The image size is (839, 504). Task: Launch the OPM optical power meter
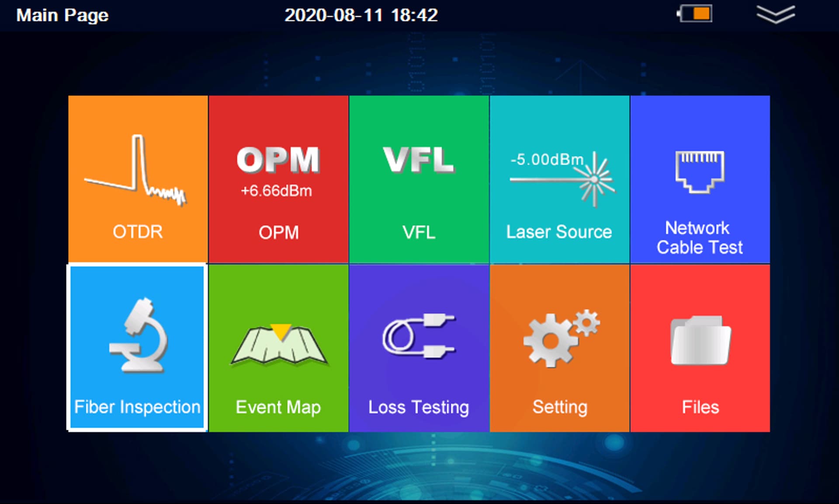(x=278, y=179)
